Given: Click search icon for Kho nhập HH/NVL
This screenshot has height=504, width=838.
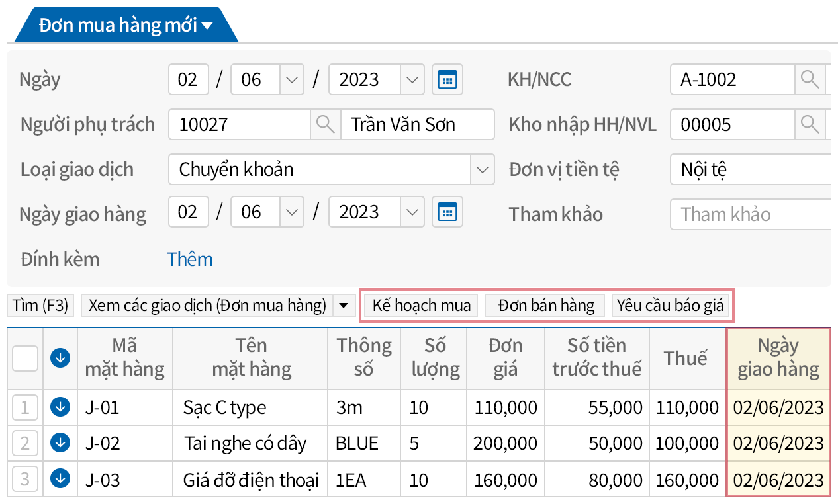Looking at the screenshot, I should [x=810, y=124].
